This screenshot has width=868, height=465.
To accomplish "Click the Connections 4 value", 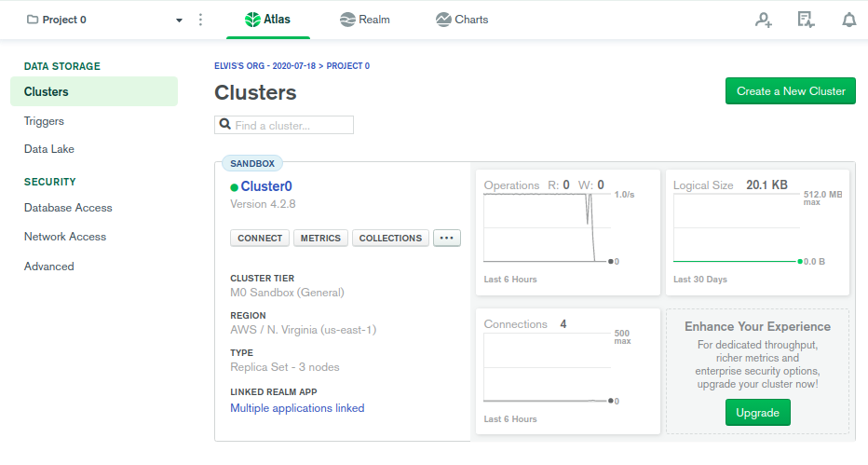I will click(x=563, y=324).
